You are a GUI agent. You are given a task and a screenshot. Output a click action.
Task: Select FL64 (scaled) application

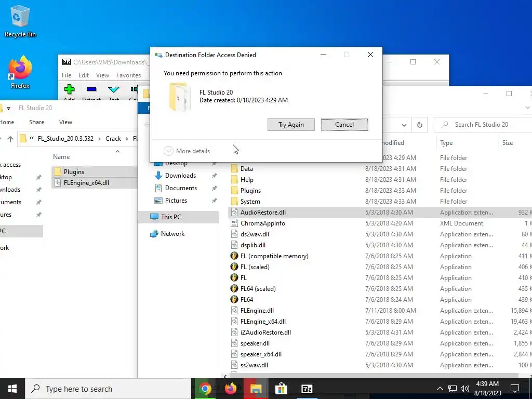(258, 289)
